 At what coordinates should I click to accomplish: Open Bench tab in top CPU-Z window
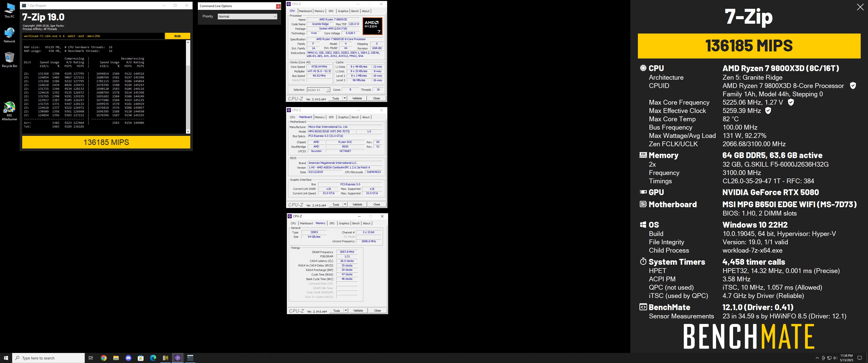355,11
